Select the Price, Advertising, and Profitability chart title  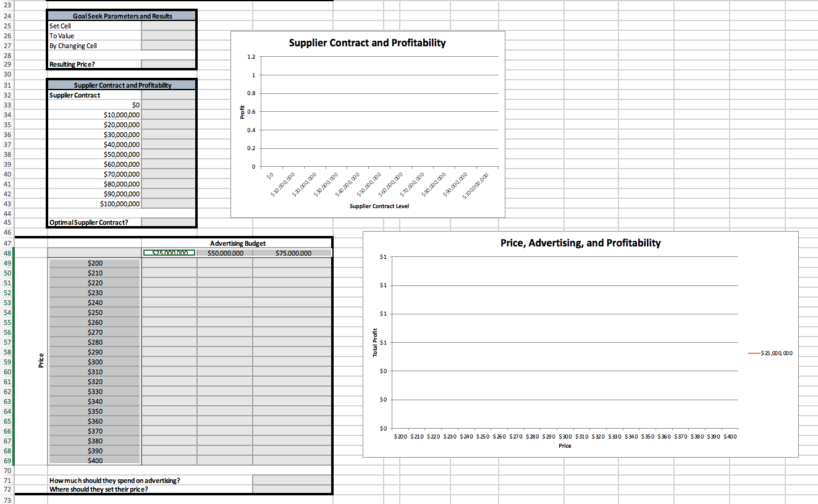point(581,243)
